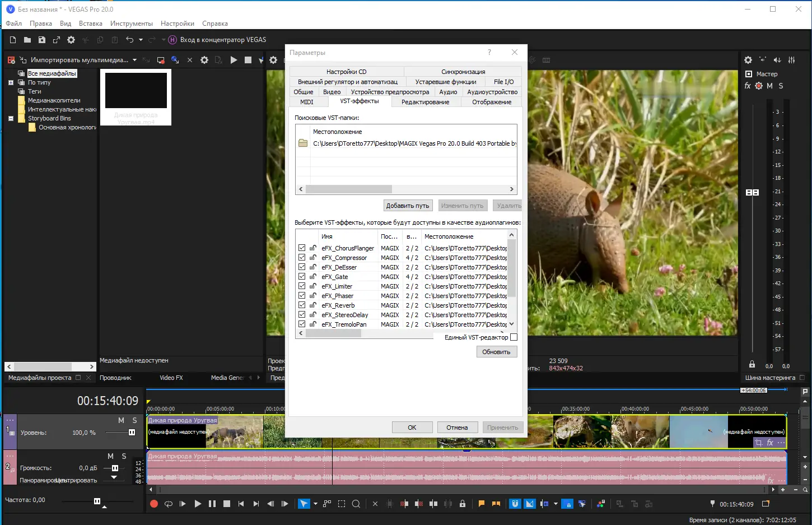The width and height of the screenshot is (812, 525).
Task: Disable the eFX_Reverb plugin
Action: (x=302, y=305)
